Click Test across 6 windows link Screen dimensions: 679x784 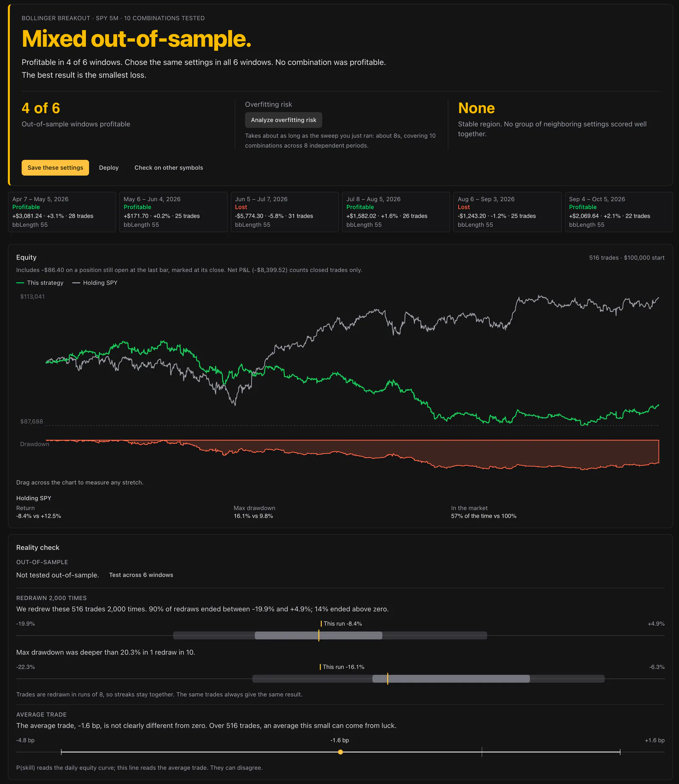point(141,575)
